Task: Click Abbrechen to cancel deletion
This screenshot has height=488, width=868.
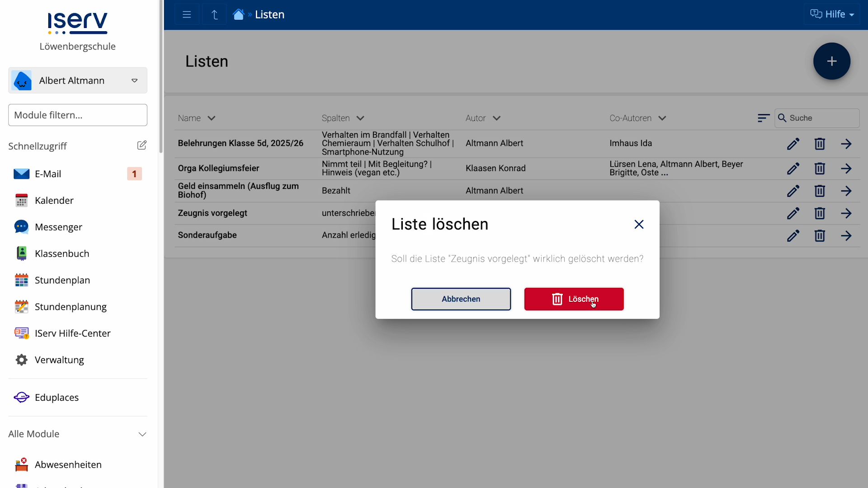Action: click(461, 299)
